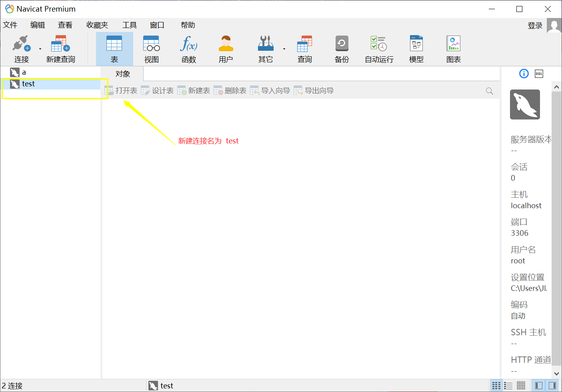Click the 自动 encoding value
This screenshot has width=562, height=392.
[518, 316]
